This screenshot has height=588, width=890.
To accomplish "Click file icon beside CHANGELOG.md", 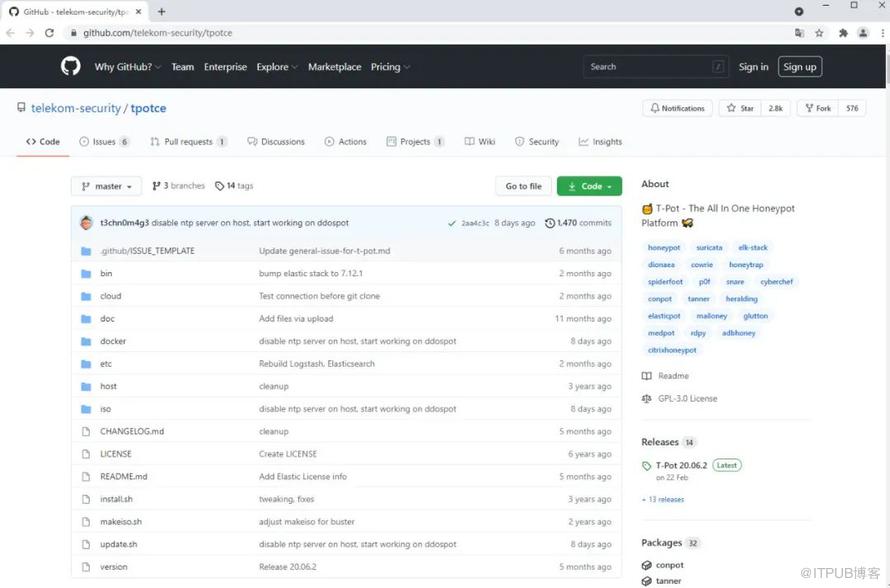I will (x=86, y=431).
